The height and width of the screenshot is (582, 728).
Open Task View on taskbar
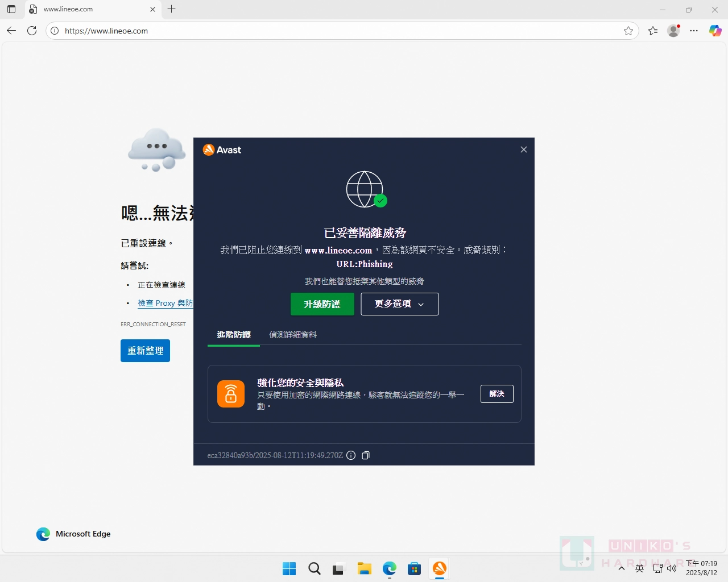point(339,568)
